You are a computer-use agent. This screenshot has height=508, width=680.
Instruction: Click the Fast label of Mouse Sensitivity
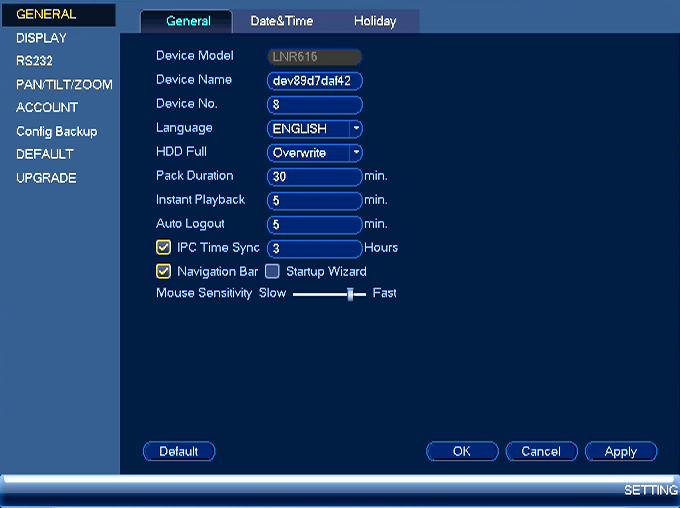click(384, 293)
